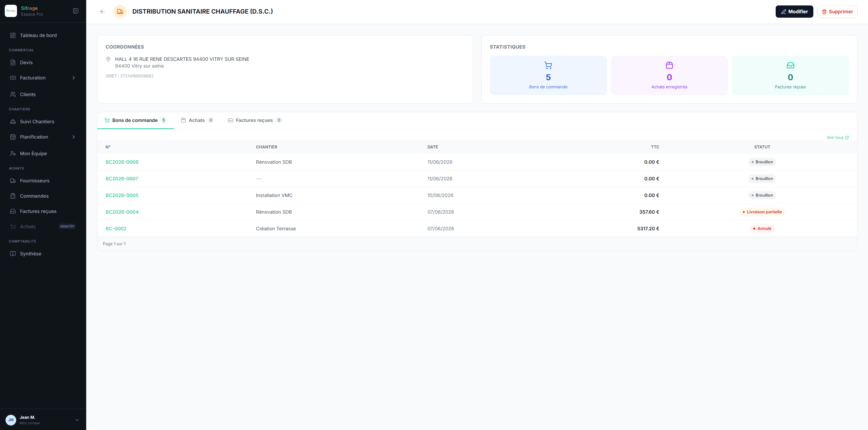Screen dimensions: 868x430
Task: Click the Commandes clipboard icon
Action: (x=13, y=196)
